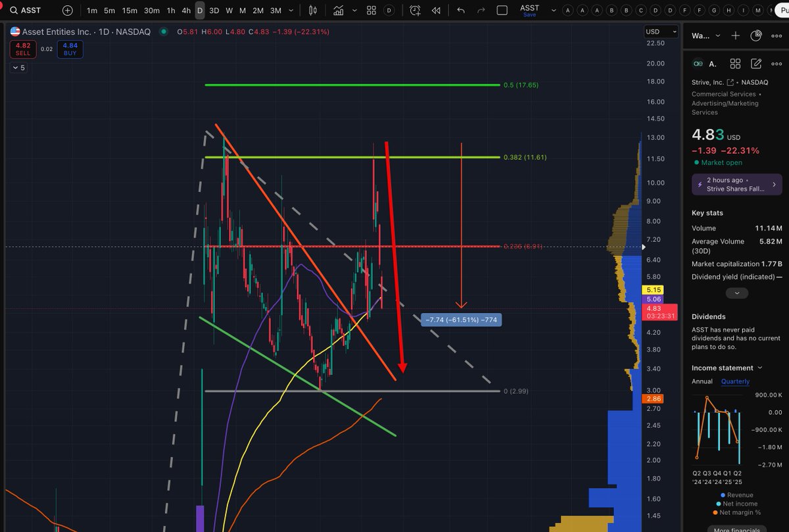The image size is (789, 532).
Task: Click the H quick-access circle button
Action: (x=729, y=11)
